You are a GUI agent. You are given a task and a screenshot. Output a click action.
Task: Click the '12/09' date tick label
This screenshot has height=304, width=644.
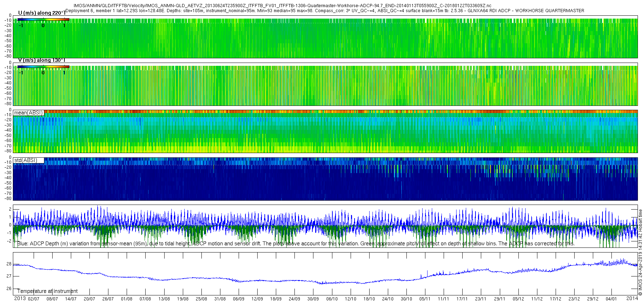pyautogui.click(x=257, y=299)
